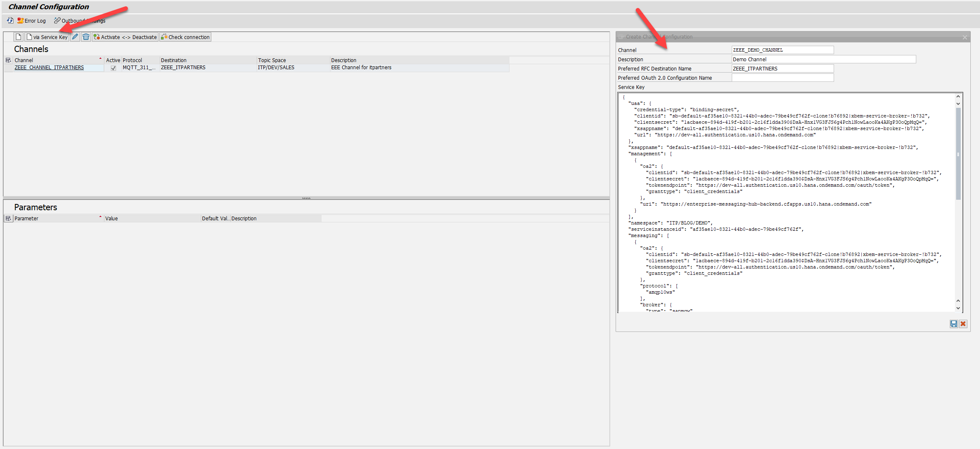
Task: Click the Description input field with Demo Channel
Action: coord(823,59)
